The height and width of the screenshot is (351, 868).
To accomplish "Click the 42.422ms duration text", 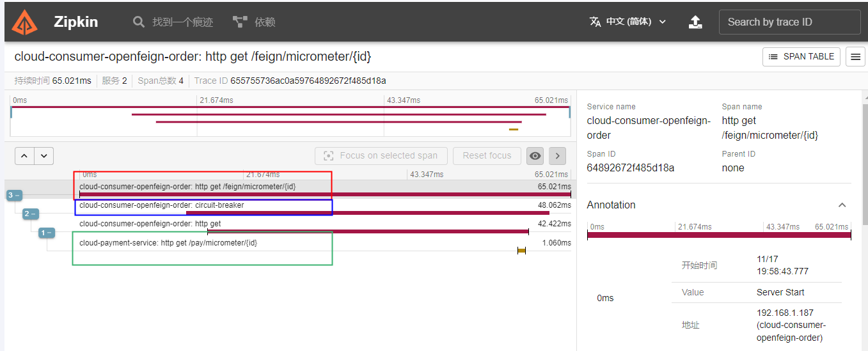I will click(556, 224).
